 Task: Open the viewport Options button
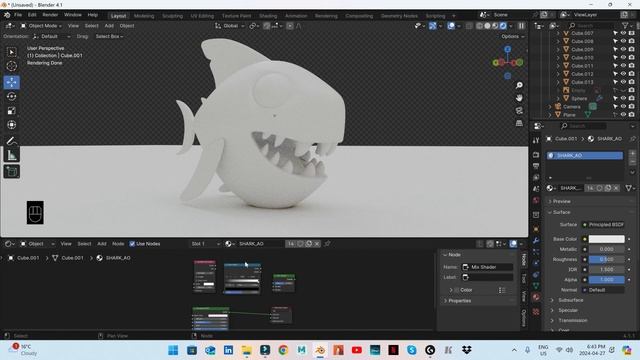[x=513, y=36]
